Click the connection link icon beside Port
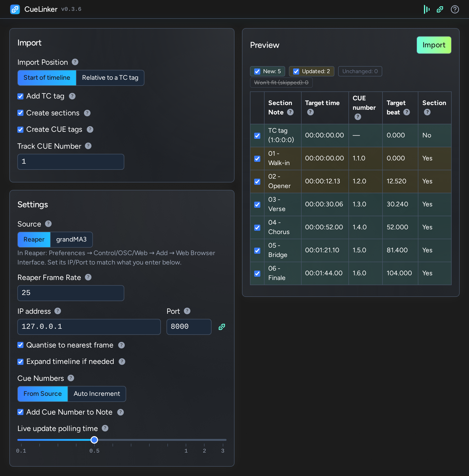 [x=222, y=327]
